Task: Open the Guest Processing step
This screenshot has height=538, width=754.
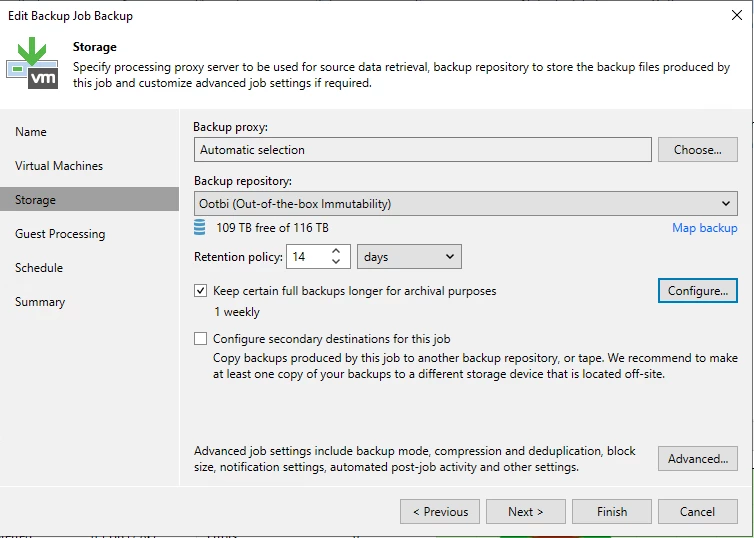Action: 60,234
